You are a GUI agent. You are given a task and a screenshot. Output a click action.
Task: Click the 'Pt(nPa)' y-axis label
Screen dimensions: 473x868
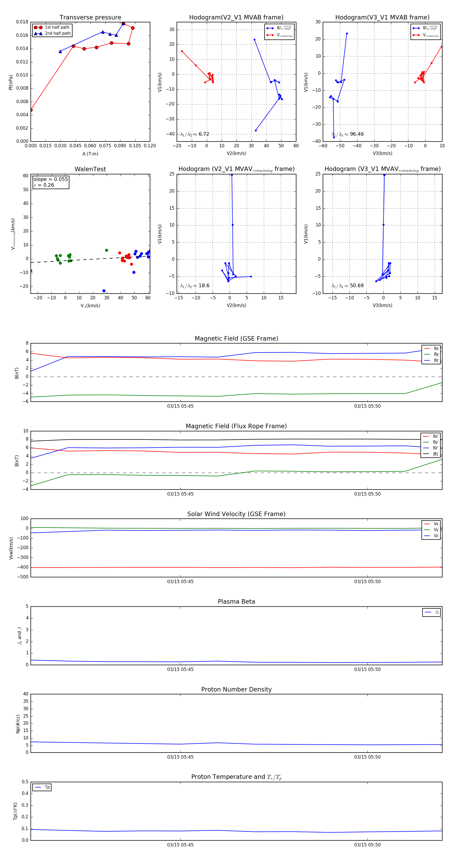pos(11,82)
